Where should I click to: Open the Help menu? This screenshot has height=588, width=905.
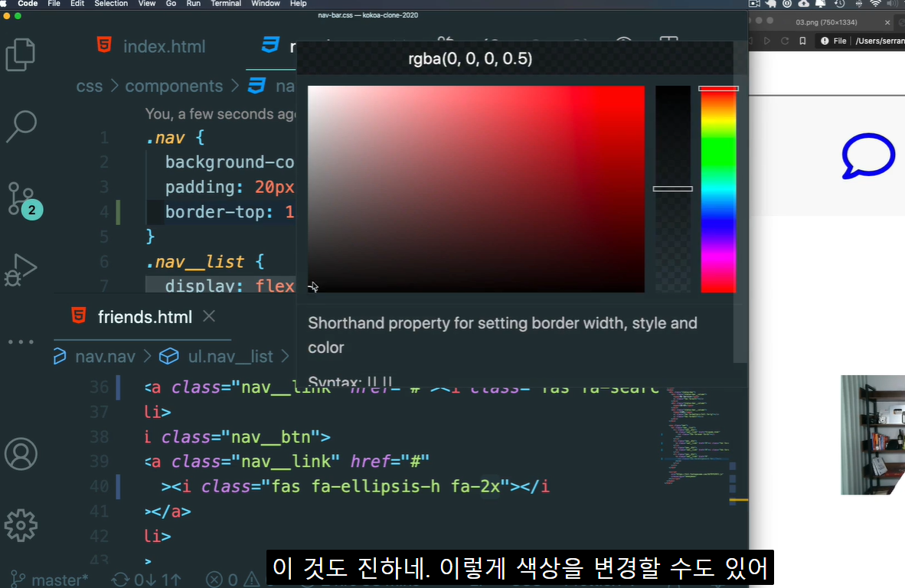pyautogui.click(x=298, y=4)
